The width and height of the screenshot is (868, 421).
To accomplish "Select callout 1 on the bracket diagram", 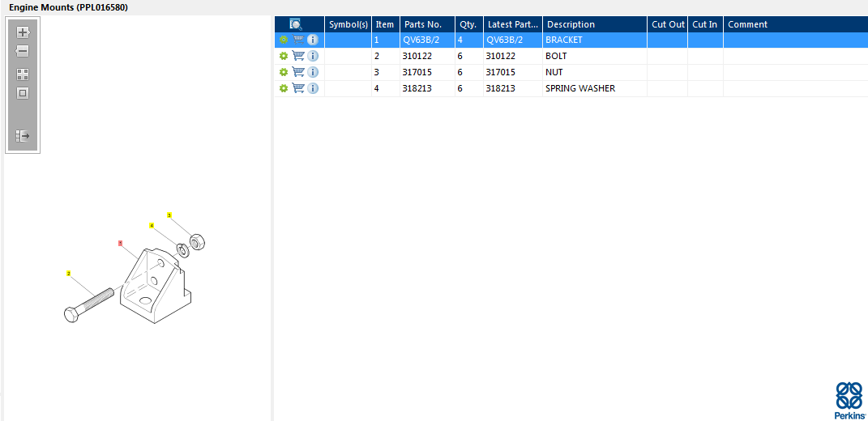I will pyautogui.click(x=120, y=243).
